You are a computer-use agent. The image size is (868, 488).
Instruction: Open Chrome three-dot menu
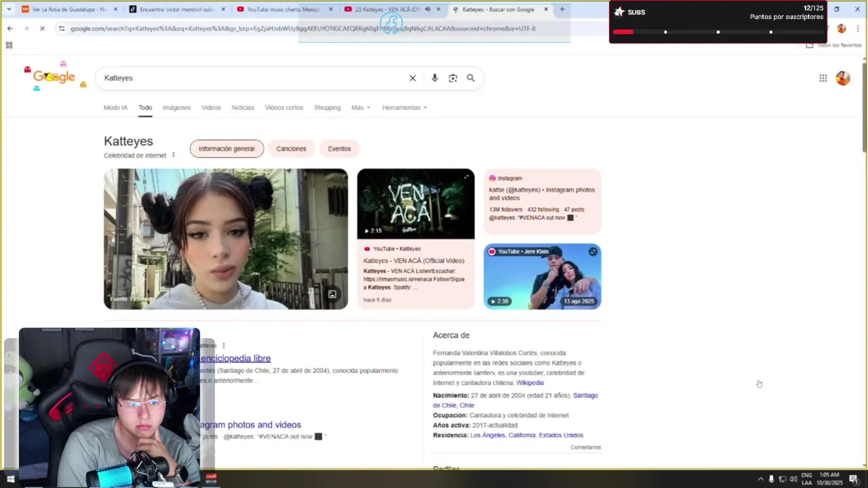[858, 28]
